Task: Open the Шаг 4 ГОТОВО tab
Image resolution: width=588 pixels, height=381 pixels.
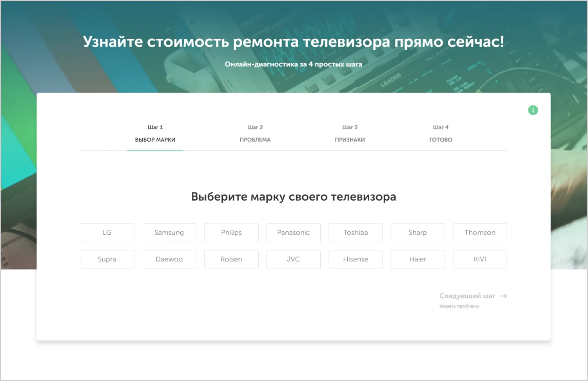Action: tap(441, 134)
